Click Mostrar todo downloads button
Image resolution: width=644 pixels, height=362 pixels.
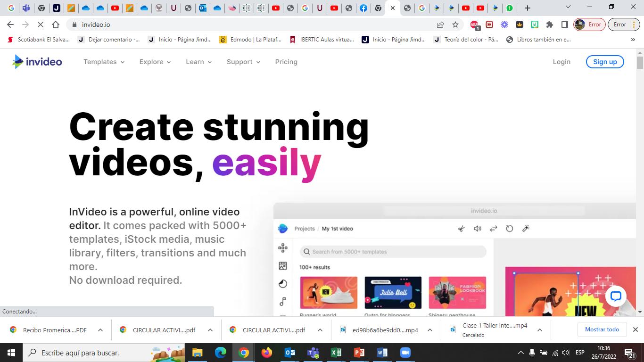tap(602, 329)
